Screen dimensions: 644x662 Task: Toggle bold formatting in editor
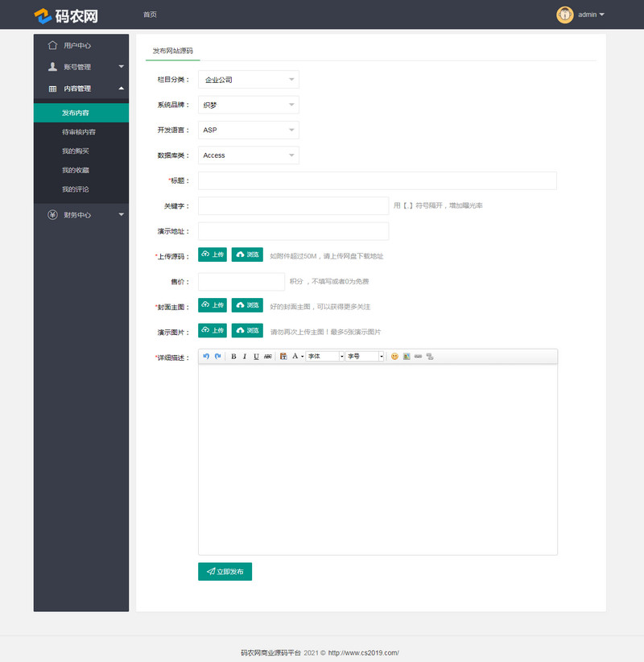click(233, 356)
